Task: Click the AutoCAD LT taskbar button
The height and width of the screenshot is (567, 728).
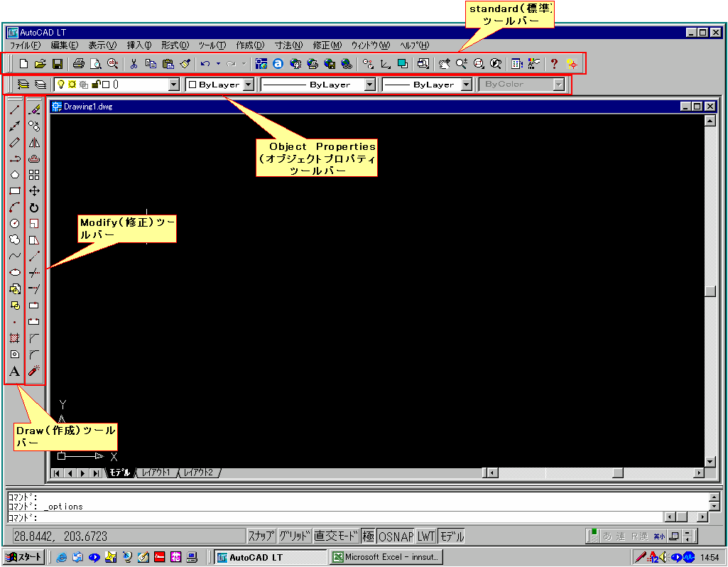Action: click(x=271, y=557)
